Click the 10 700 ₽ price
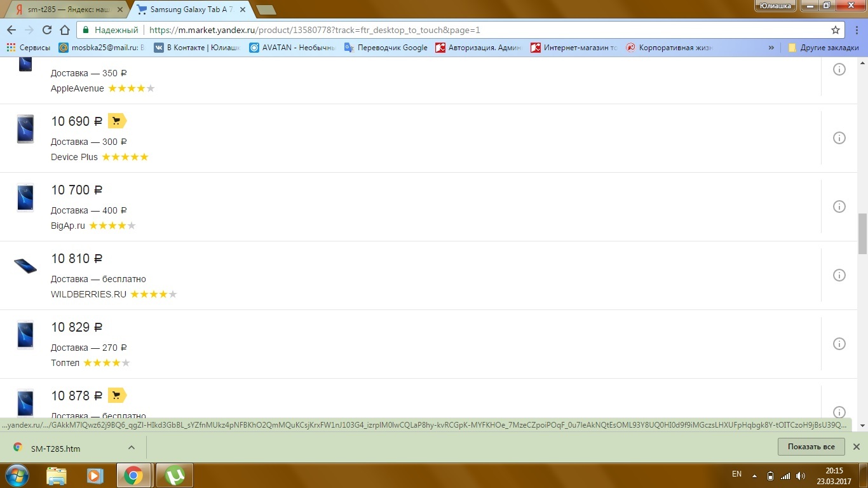This screenshot has height=488, width=868. point(77,190)
